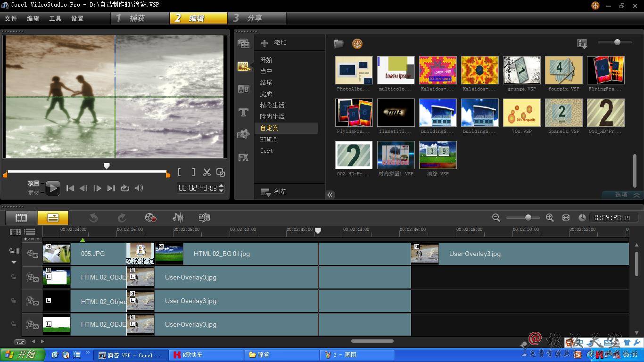Open the Media library panel icon
The height and width of the screenshot is (362, 644).
(x=243, y=43)
